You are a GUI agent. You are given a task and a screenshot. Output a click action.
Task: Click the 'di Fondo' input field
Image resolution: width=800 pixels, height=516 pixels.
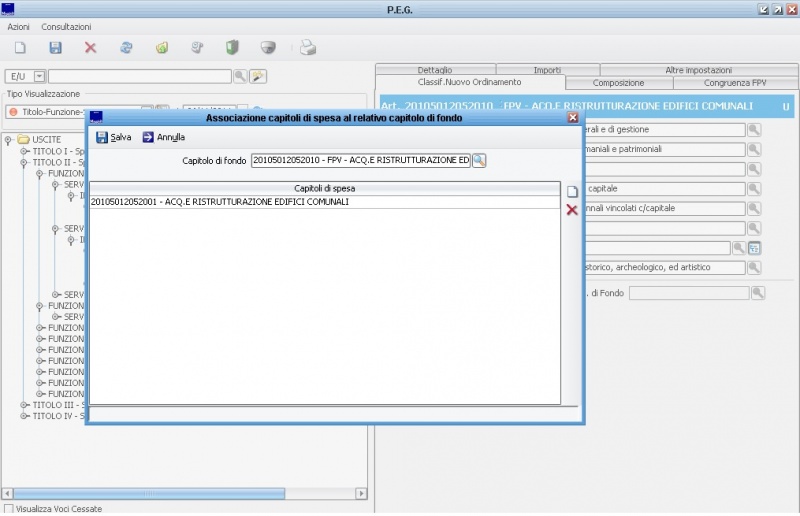689,293
